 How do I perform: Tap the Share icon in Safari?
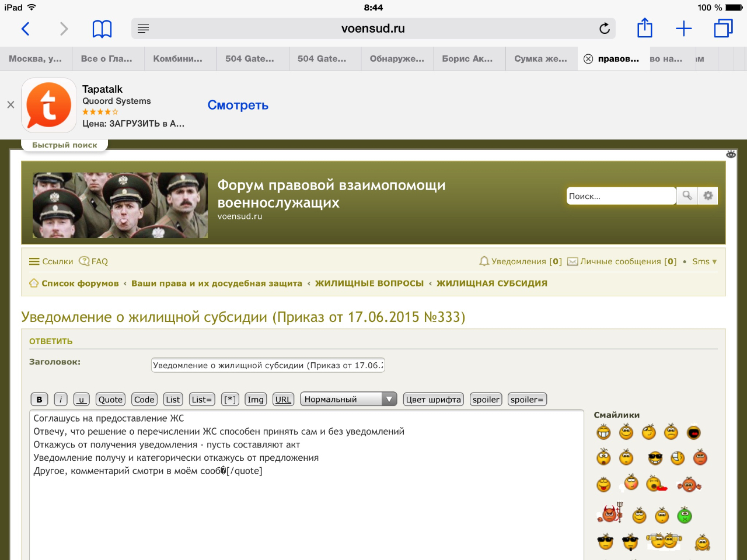click(x=644, y=29)
